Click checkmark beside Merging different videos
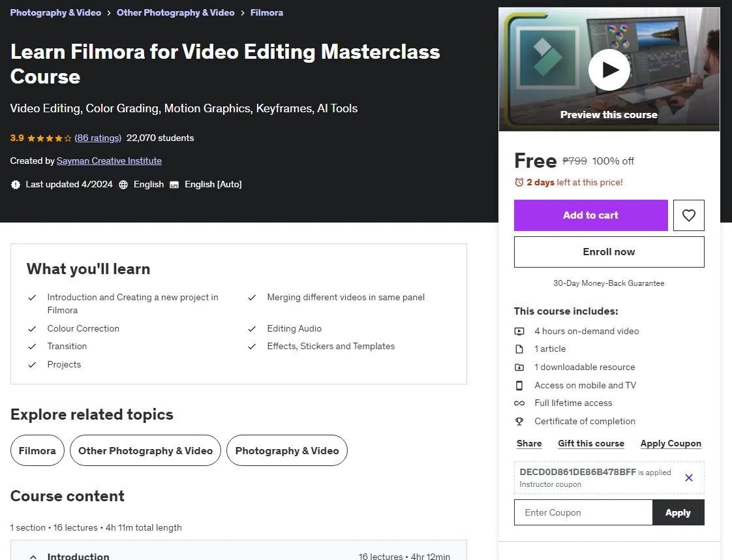Screen dimensions: 732x560 tap(252, 298)
